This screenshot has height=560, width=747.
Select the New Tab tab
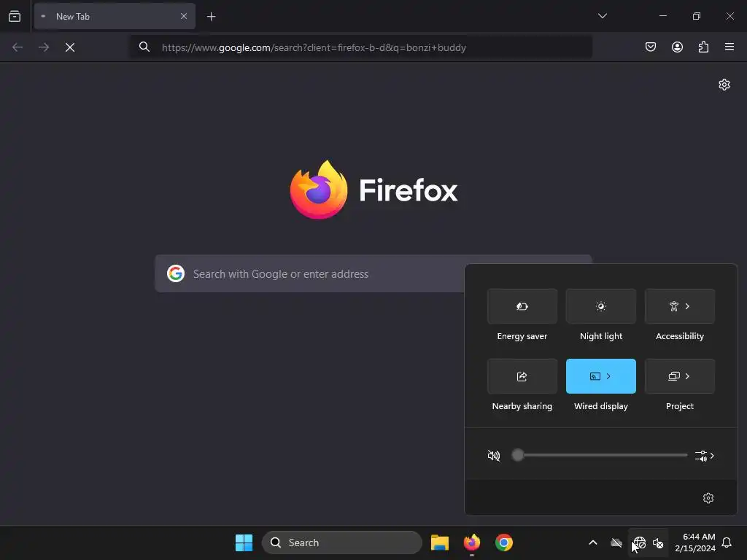115,16
